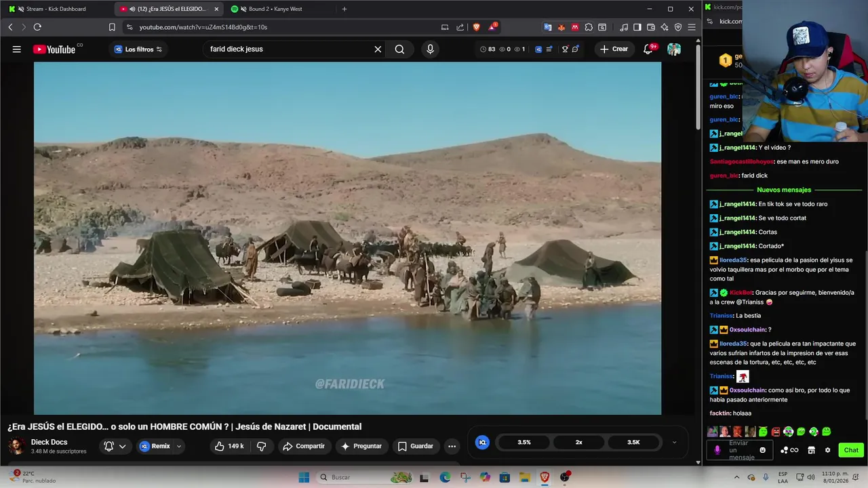This screenshot has height=488, width=868.
Task: Click the vidIQ logo in the stats bar
Action: tap(482, 442)
